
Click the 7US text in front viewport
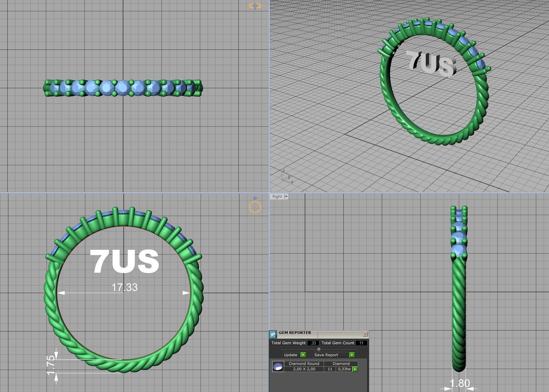coord(124,261)
